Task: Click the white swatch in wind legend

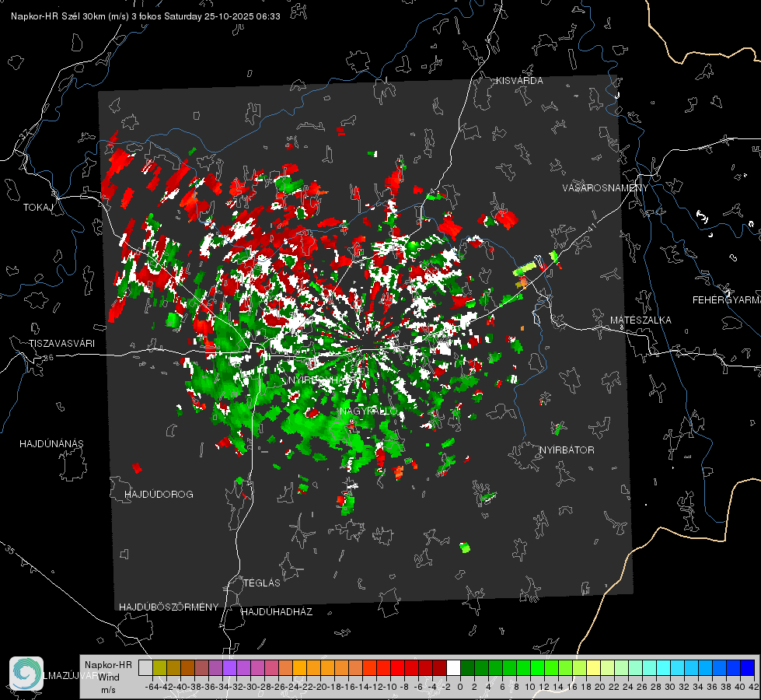Action: [453, 667]
